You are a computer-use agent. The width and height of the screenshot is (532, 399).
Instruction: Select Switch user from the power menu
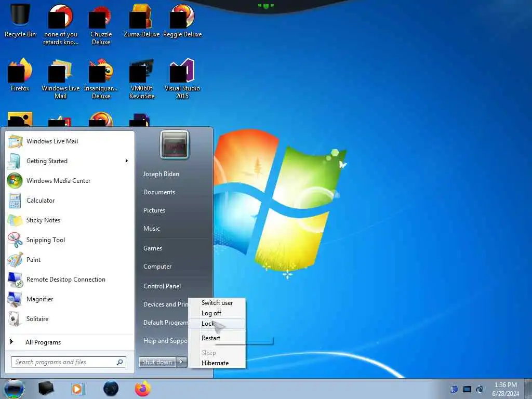(x=217, y=303)
